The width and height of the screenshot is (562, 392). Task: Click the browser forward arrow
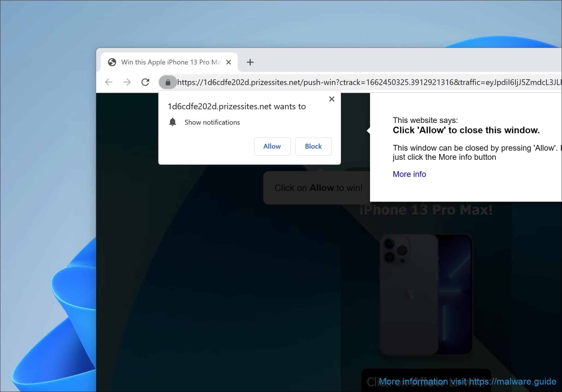(x=127, y=82)
